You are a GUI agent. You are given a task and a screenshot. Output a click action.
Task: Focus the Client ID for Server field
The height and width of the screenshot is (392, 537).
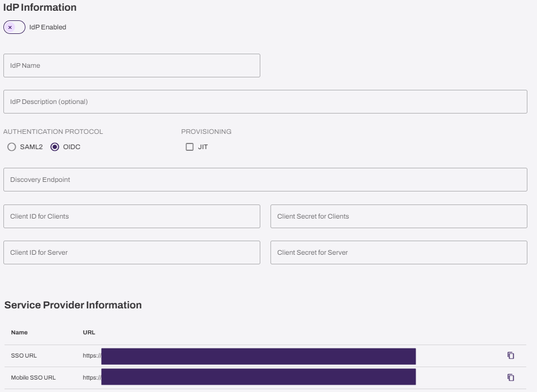pos(132,252)
